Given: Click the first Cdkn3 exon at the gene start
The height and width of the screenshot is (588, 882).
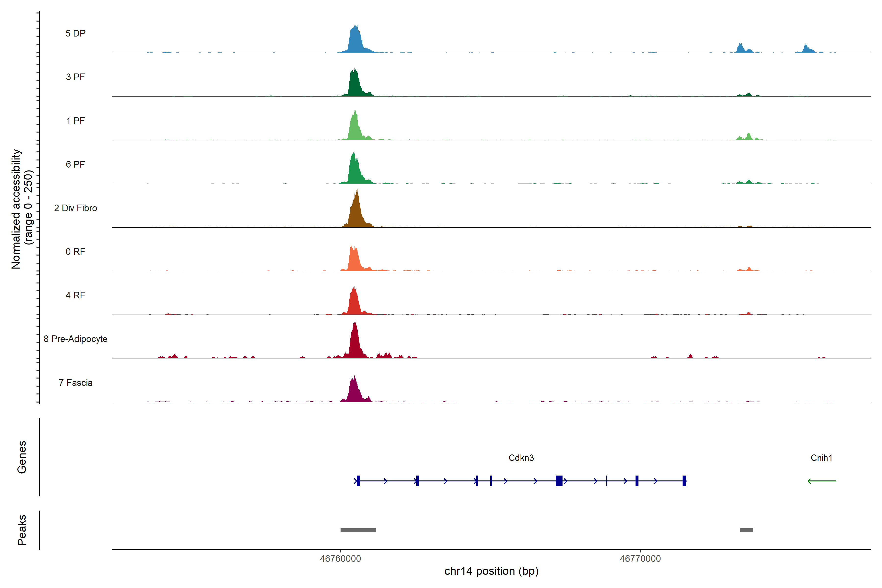Looking at the screenshot, I should 358,481.
